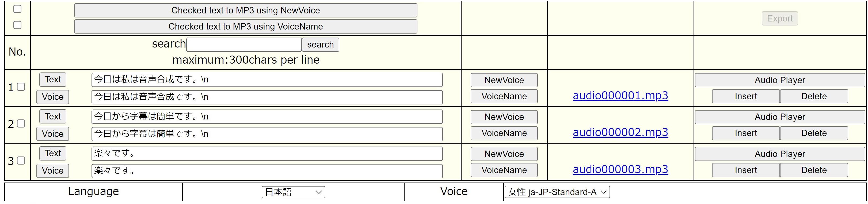Open the audio000001.mp3 link
The height and width of the screenshot is (204, 868).
[x=620, y=96]
